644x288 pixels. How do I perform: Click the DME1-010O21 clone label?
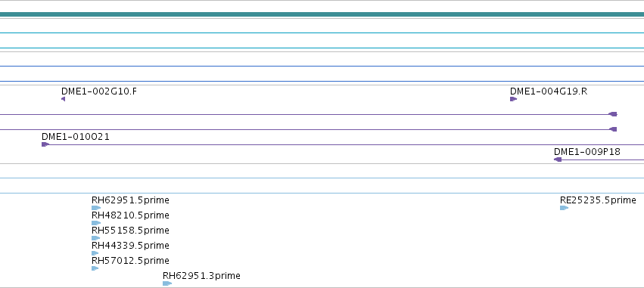[76, 137]
